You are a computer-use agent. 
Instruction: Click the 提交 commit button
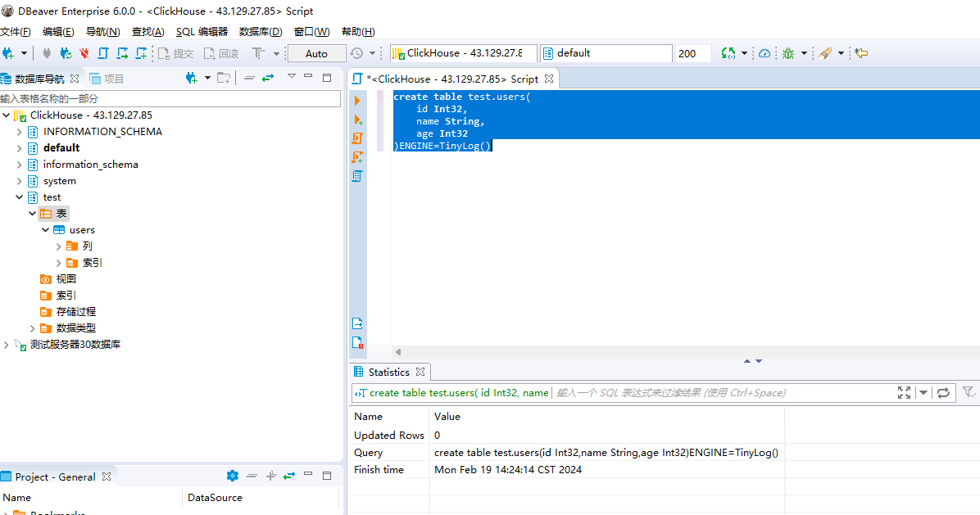click(175, 53)
